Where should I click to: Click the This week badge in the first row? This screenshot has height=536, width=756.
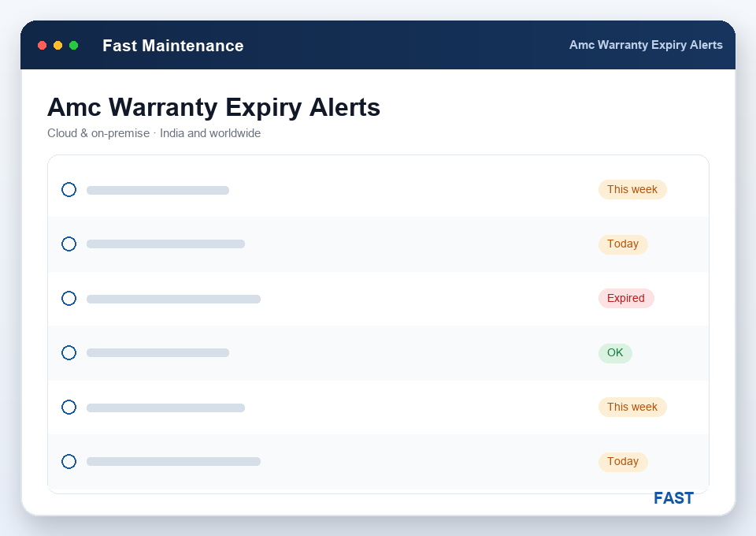[632, 190]
